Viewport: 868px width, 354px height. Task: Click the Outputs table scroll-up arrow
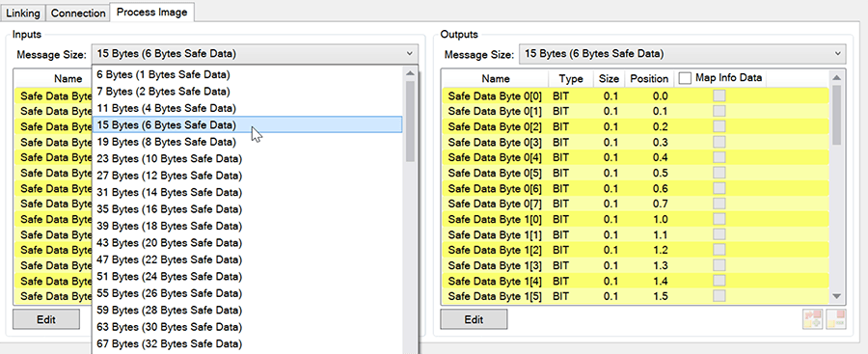tap(836, 78)
